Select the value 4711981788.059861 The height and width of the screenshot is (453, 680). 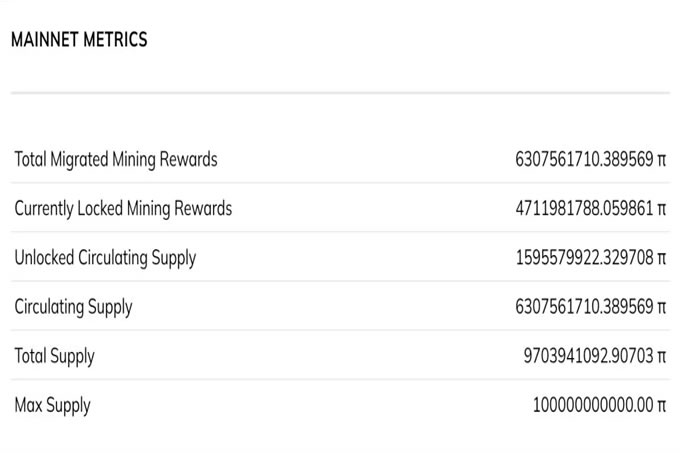pos(584,208)
